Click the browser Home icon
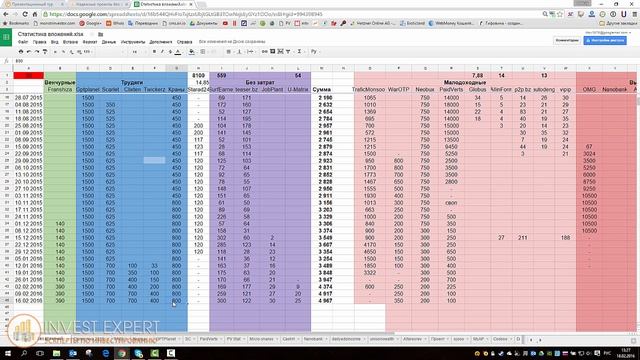This screenshot has width=640, height=360. pyautogui.click(x=35, y=14)
